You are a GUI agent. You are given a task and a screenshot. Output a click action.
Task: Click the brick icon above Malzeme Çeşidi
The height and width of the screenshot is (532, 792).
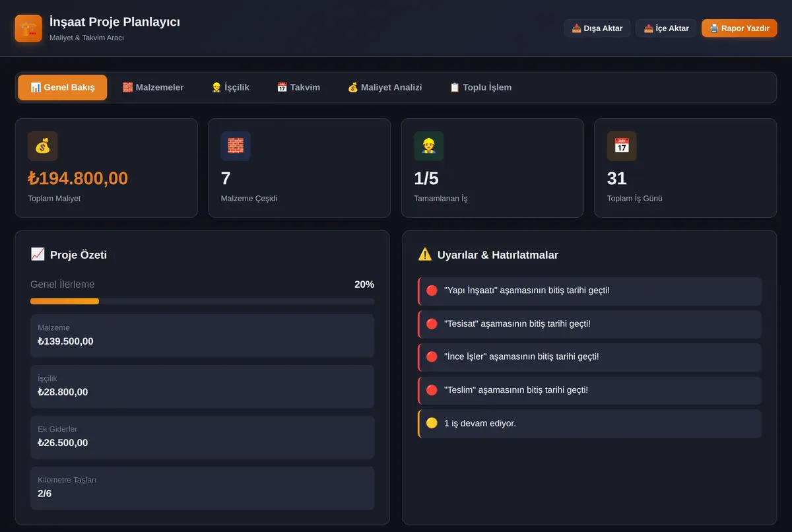click(x=236, y=146)
